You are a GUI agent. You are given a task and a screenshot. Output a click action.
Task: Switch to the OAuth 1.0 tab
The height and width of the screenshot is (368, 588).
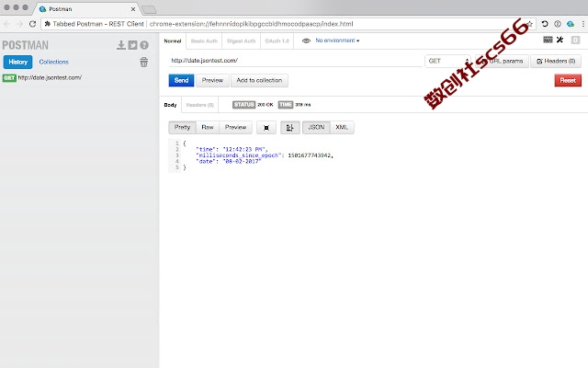277,40
